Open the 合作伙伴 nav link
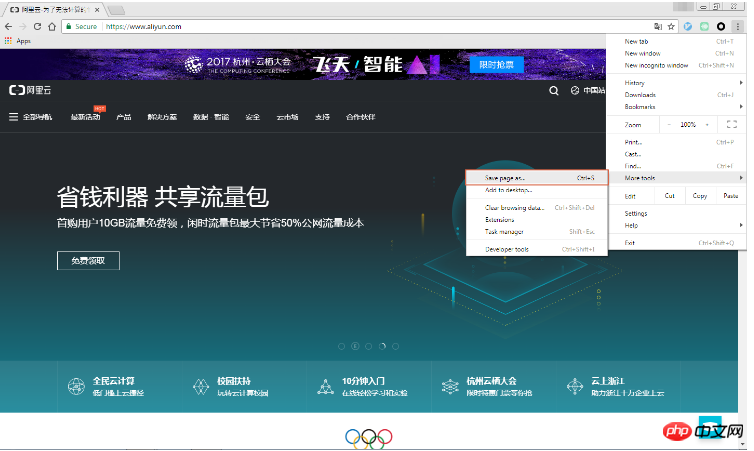The width and height of the screenshot is (754, 451). pos(361,117)
